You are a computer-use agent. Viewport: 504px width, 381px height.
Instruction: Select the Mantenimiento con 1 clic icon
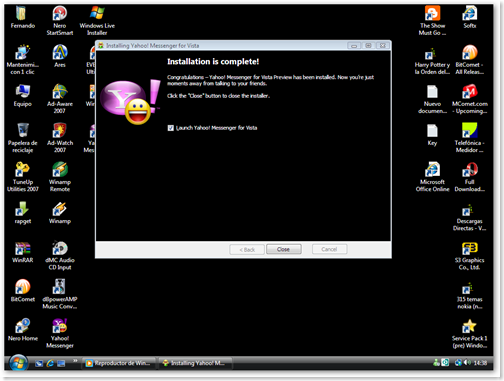click(22, 60)
